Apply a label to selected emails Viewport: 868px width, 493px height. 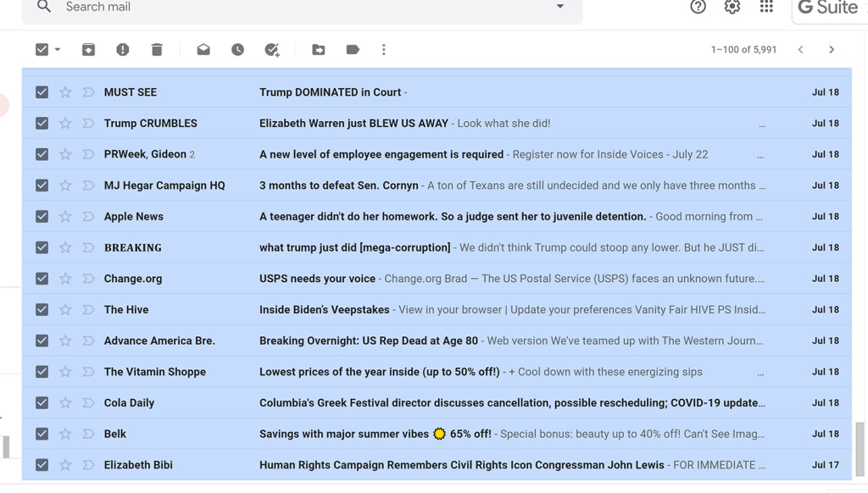point(353,50)
